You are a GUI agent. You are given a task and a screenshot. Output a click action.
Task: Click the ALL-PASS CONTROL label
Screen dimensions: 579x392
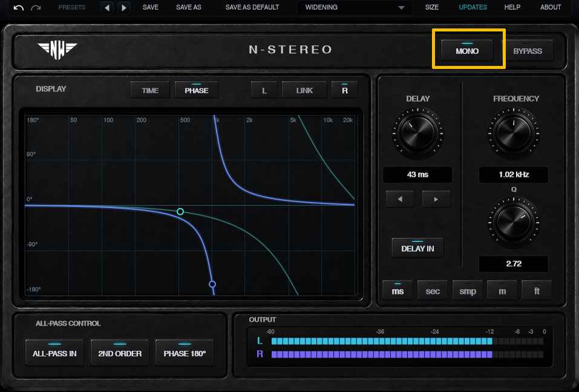pos(68,324)
